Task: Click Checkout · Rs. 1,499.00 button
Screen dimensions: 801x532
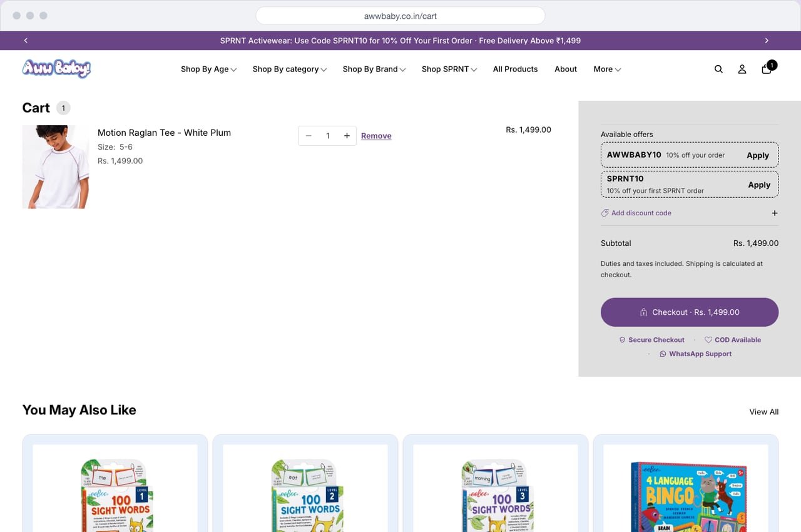Action: click(690, 312)
